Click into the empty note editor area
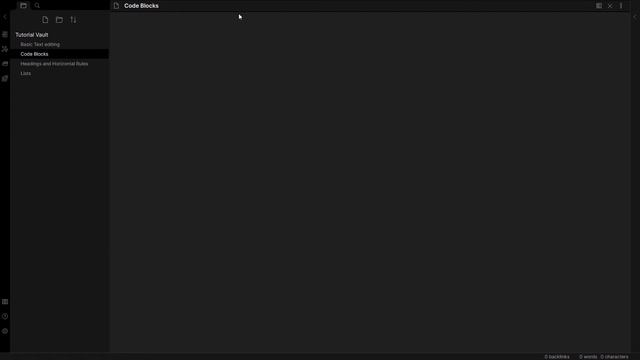Screen dimensions: 640x360 pyautogui.click(x=370, y=182)
